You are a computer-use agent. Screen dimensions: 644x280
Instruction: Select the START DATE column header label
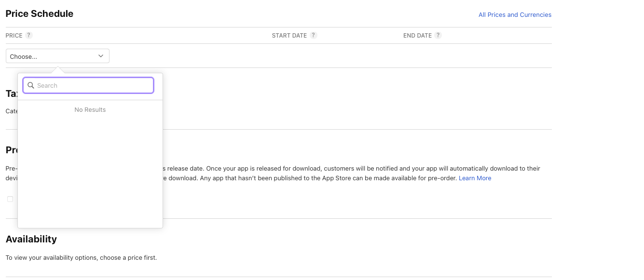pyautogui.click(x=289, y=36)
